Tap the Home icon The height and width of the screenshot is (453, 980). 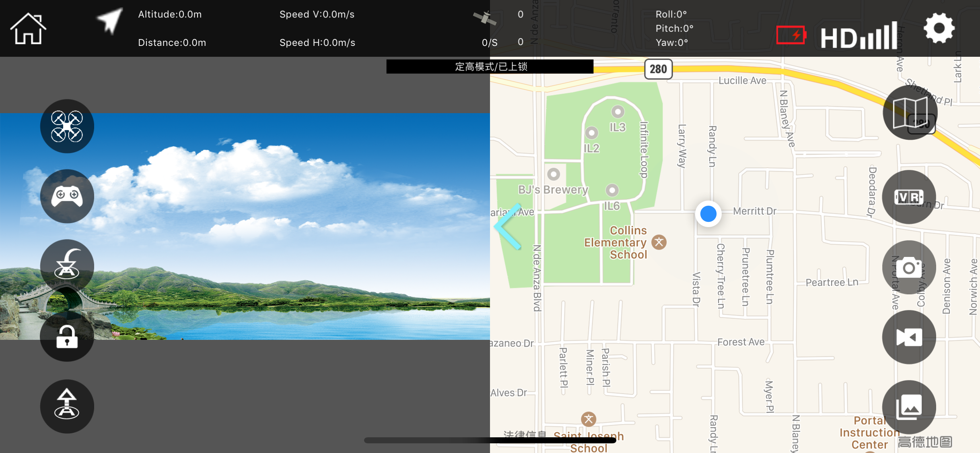click(x=28, y=29)
